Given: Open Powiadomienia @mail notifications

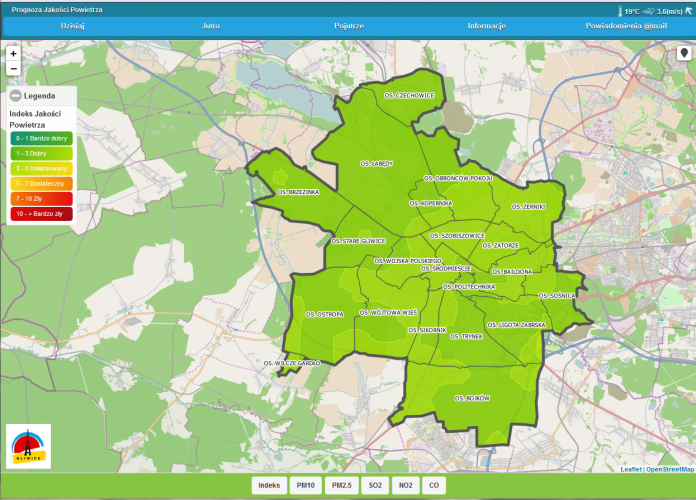Looking at the screenshot, I should point(624,26).
